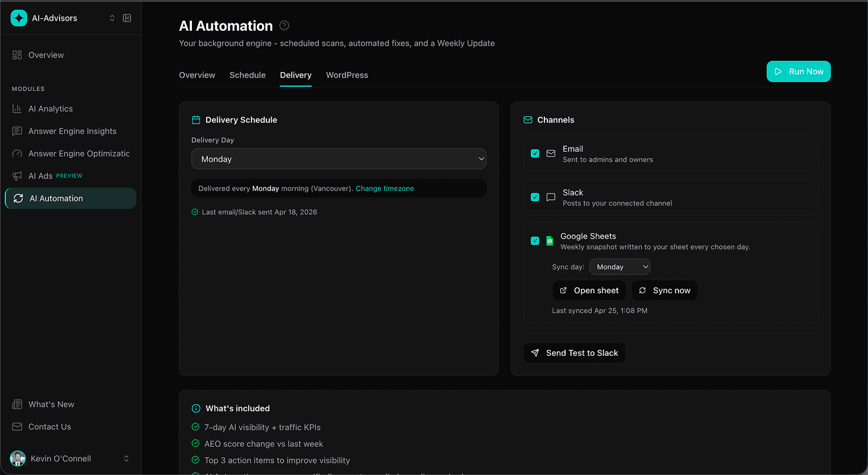Click check icon beside Top 3 action items
Viewport: 868px width, 475px height.
click(x=195, y=460)
